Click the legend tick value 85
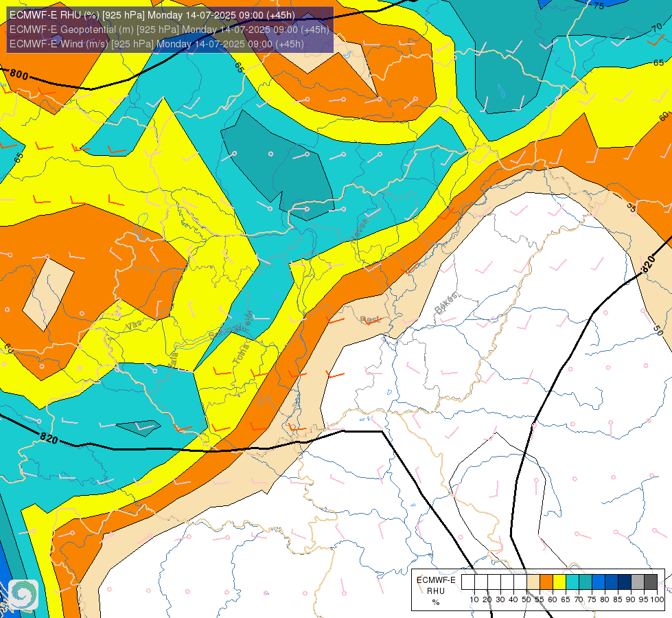672x618 pixels. (x=618, y=599)
